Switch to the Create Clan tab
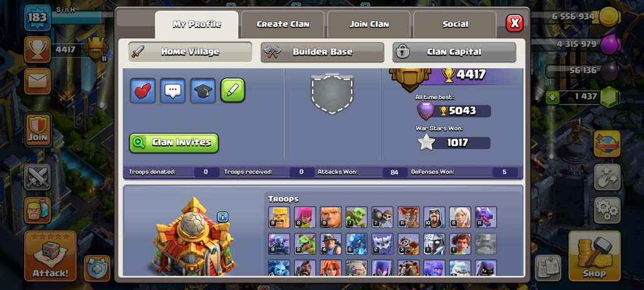The width and height of the screenshot is (644, 290). pyautogui.click(x=283, y=24)
